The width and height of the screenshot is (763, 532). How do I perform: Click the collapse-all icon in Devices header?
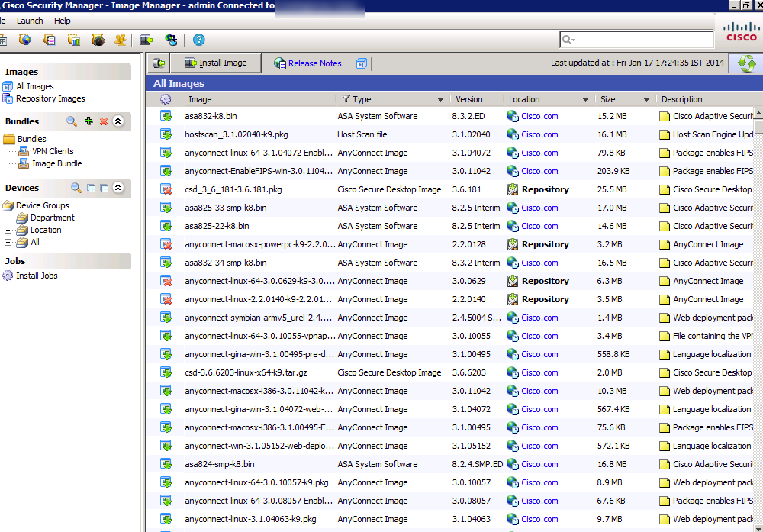104,188
